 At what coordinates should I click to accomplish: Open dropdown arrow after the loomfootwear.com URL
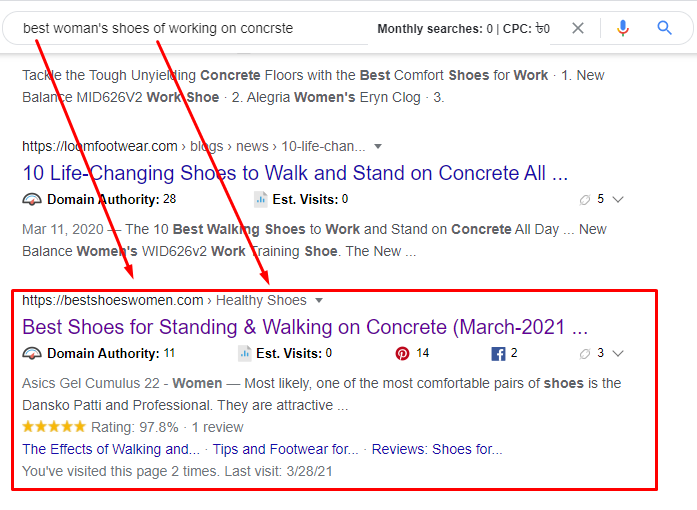tap(378, 147)
